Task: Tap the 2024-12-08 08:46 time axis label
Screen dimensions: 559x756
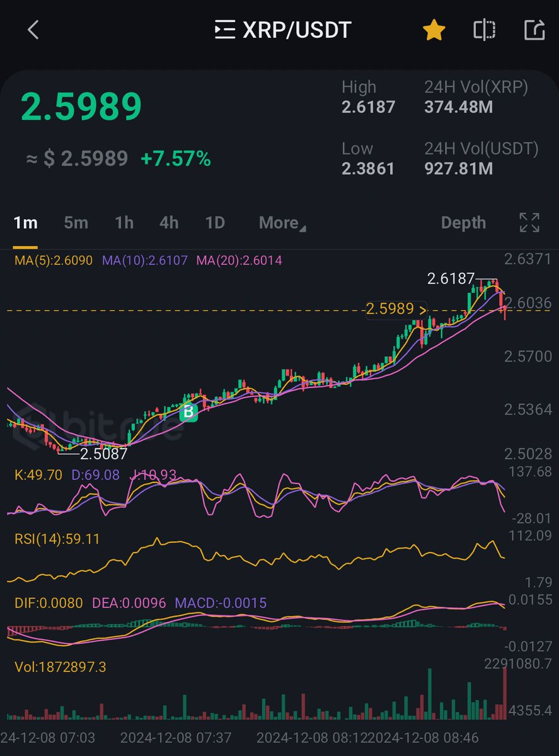Action: coord(423,737)
